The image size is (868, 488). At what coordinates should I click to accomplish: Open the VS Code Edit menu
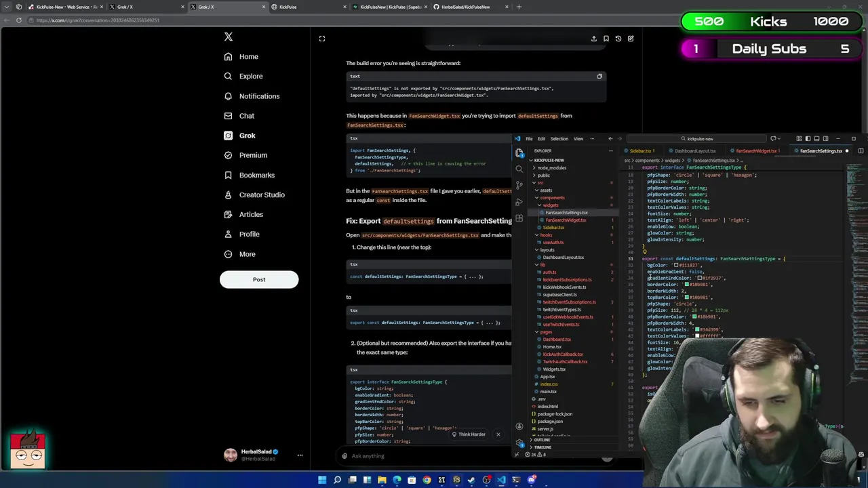tap(541, 139)
